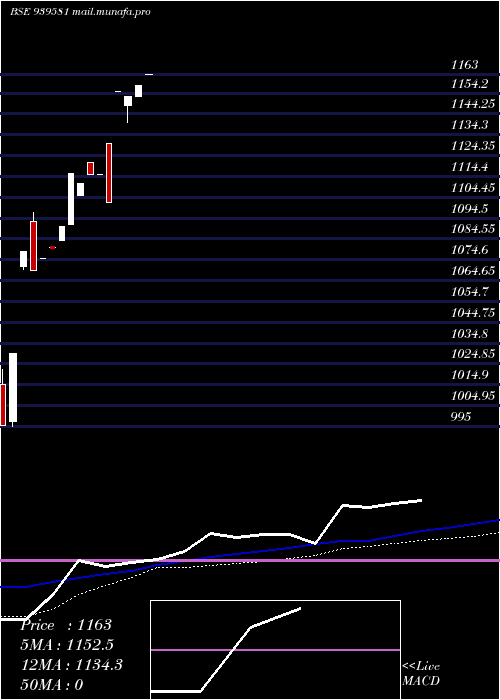Click the 1064.65 price axis label
The image size is (500, 700).
tap(473, 271)
